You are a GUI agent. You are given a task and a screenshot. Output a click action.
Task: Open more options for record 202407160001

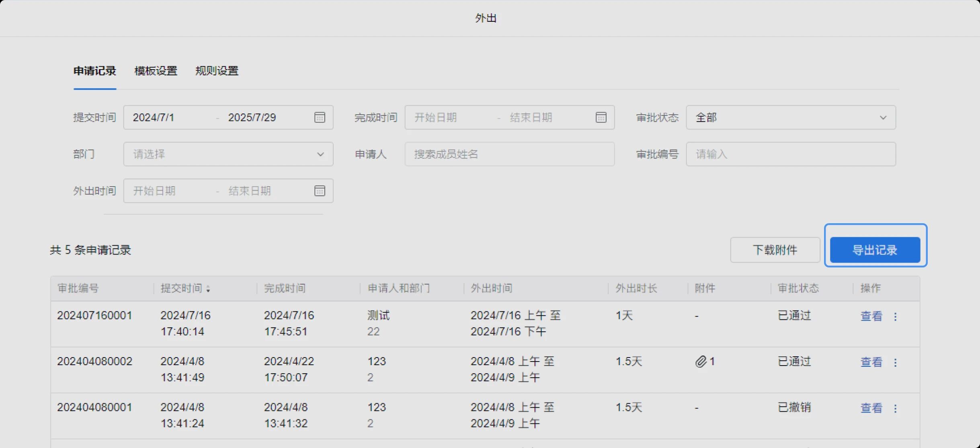click(895, 316)
